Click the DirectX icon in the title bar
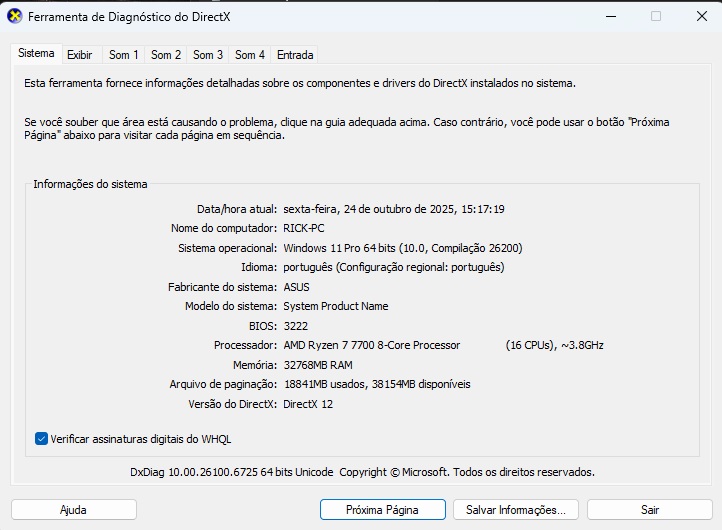722x530 pixels. click(15, 17)
